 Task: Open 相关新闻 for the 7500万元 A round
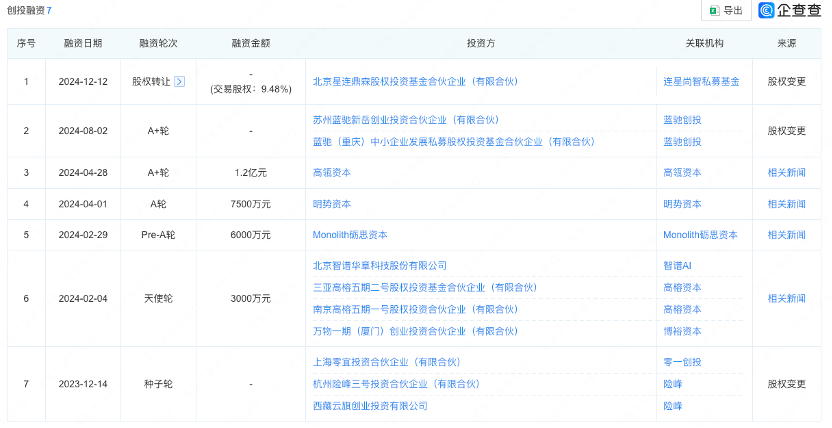(786, 204)
